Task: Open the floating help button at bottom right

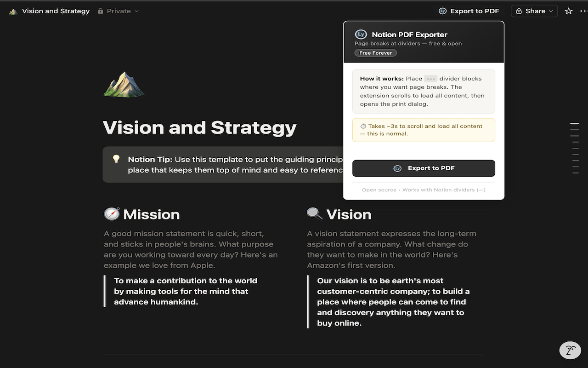Action: coord(570,351)
